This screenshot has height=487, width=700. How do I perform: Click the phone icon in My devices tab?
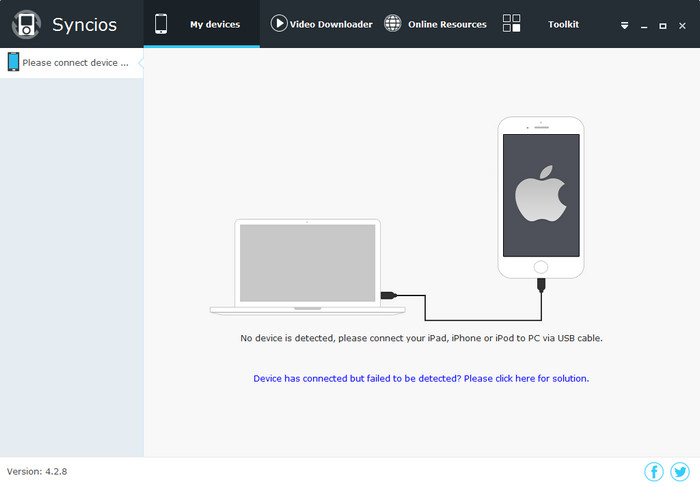point(161,24)
